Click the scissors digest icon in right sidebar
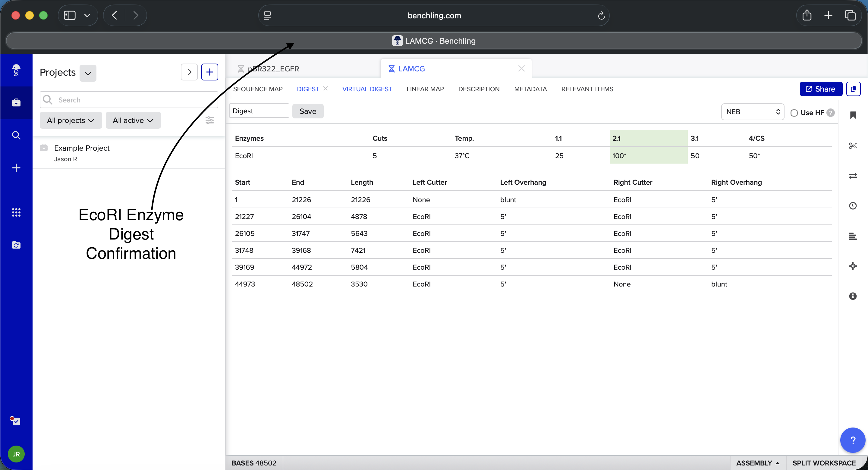 [x=853, y=146]
